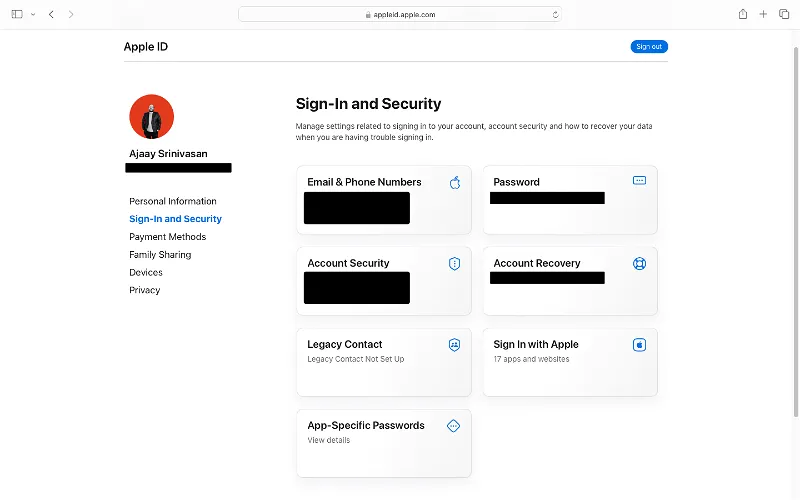
Task: Open the Sign In with Apple card
Action: click(570, 362)
